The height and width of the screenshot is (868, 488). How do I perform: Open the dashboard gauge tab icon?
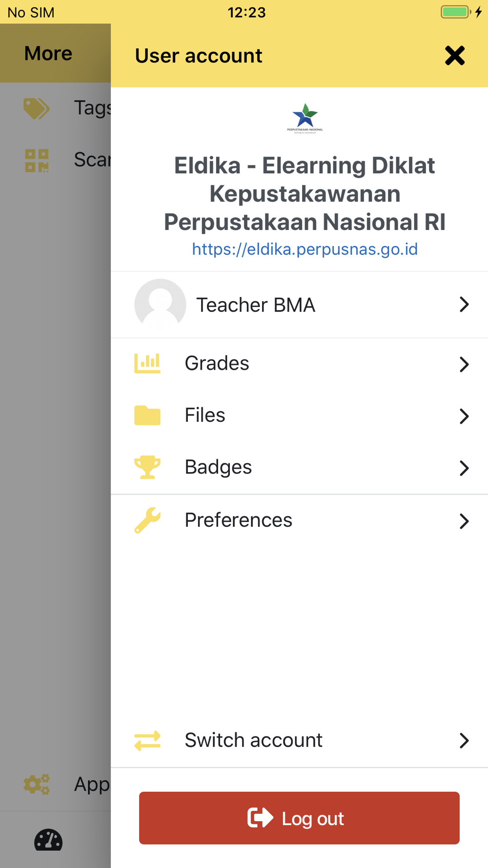(x=48, y=840)
